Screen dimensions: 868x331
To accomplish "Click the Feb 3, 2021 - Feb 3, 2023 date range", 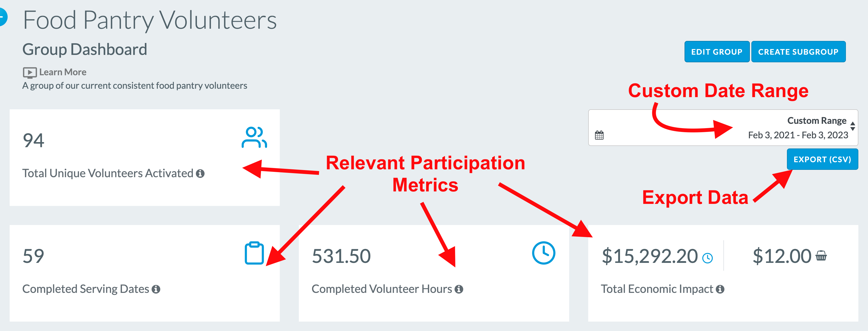I will (x=798, y=135).
